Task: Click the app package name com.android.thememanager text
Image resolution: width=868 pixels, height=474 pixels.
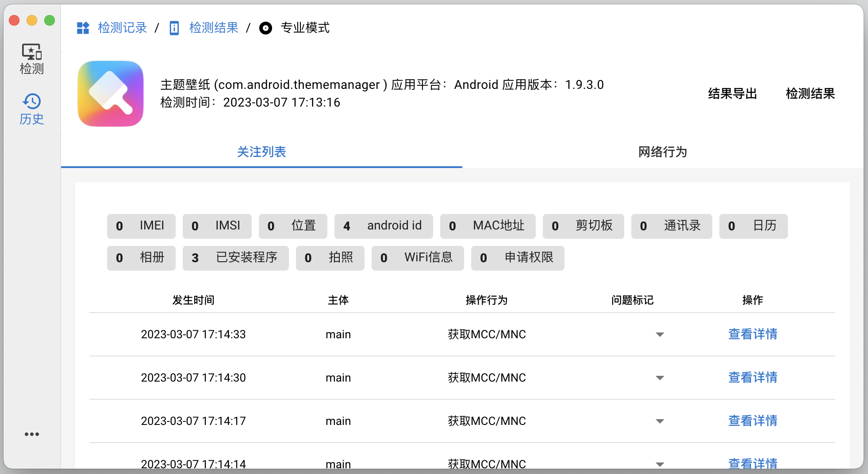Action: [299, 85]
